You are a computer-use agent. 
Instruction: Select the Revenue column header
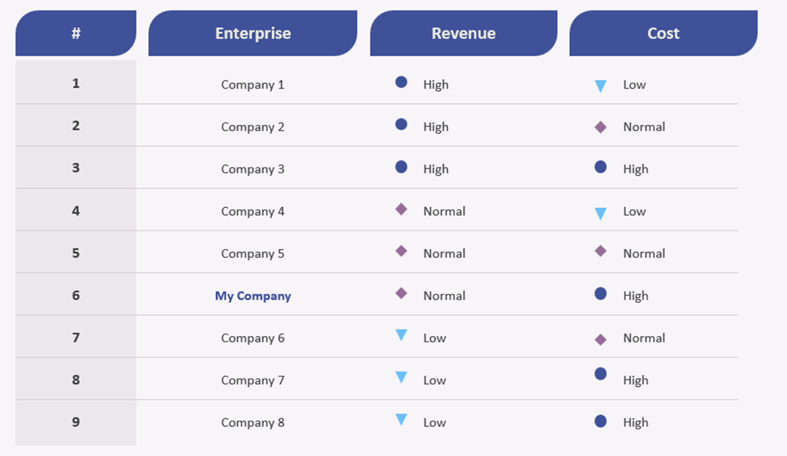tap(463, 33)
